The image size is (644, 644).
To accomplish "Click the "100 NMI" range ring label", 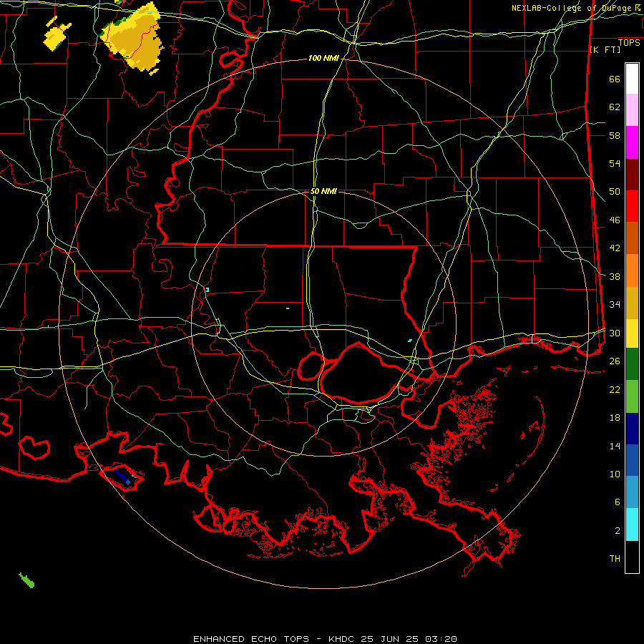I will click(x=323, y=59).
